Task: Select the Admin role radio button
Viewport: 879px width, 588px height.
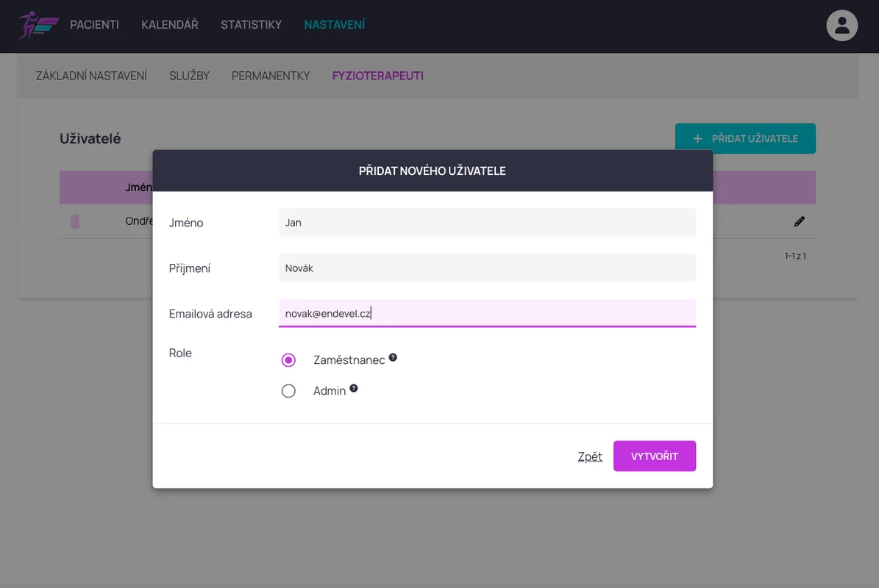Action: click(288, 391)
